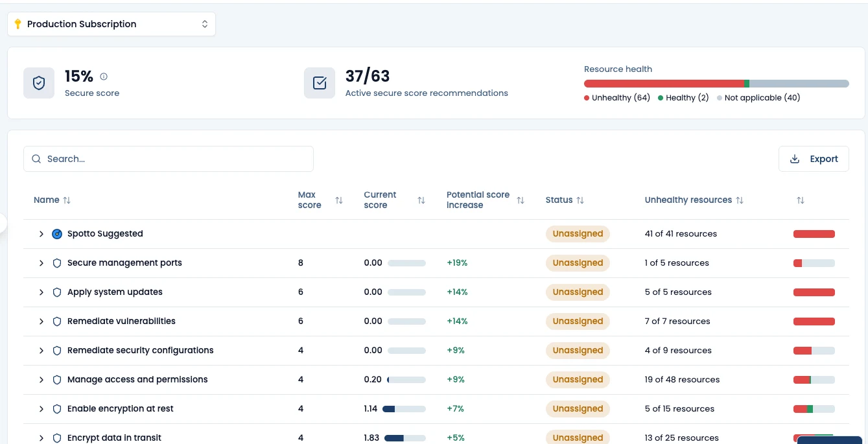This screenshot has height=444, width=868.
Task: Click the checkbox icon beside 37/63
Action: click(320, 83)
